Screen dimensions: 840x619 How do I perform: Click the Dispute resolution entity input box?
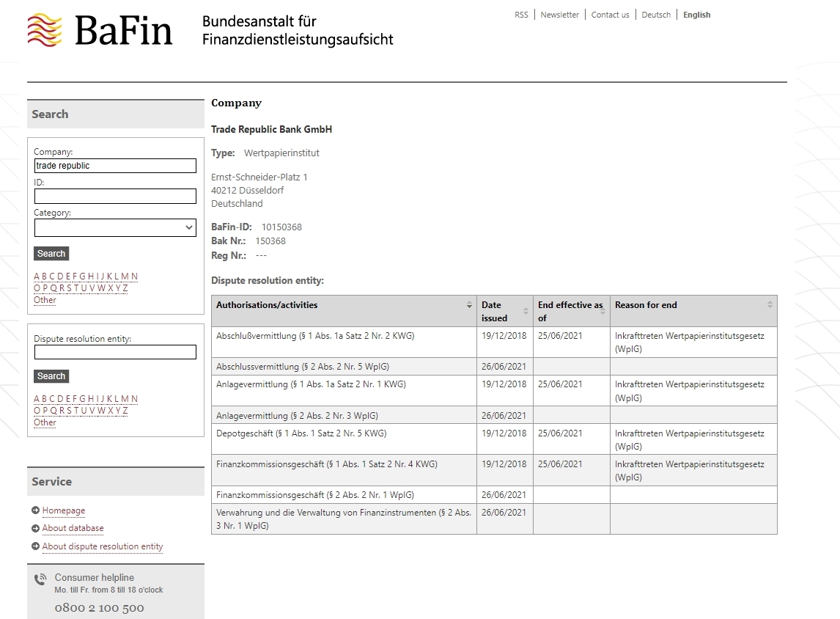click(x=115, y=351)
